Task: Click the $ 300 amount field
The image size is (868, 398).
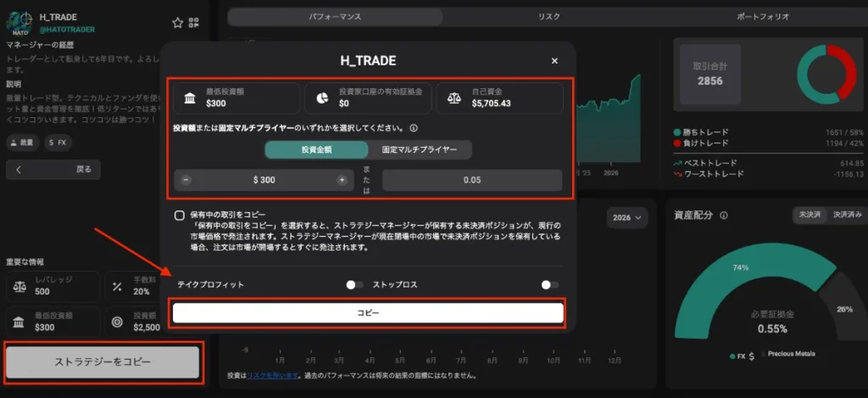Action: (x=264, y=180)
